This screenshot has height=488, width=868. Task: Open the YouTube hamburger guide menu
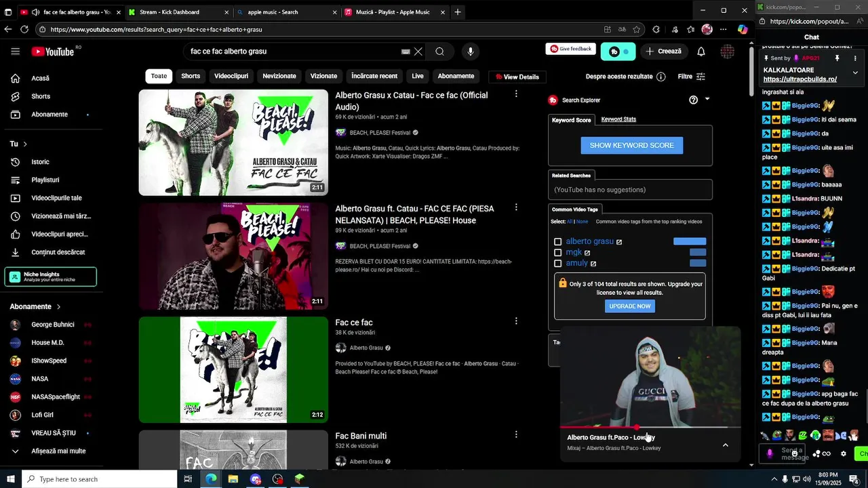(x=15, y=52)
